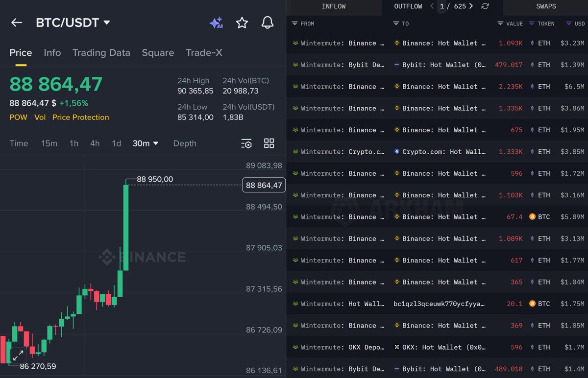Click the 88 950,00 high marker on chart
Image resolution: width=588 pixels, height=378 pixels.
coord(155,180)
